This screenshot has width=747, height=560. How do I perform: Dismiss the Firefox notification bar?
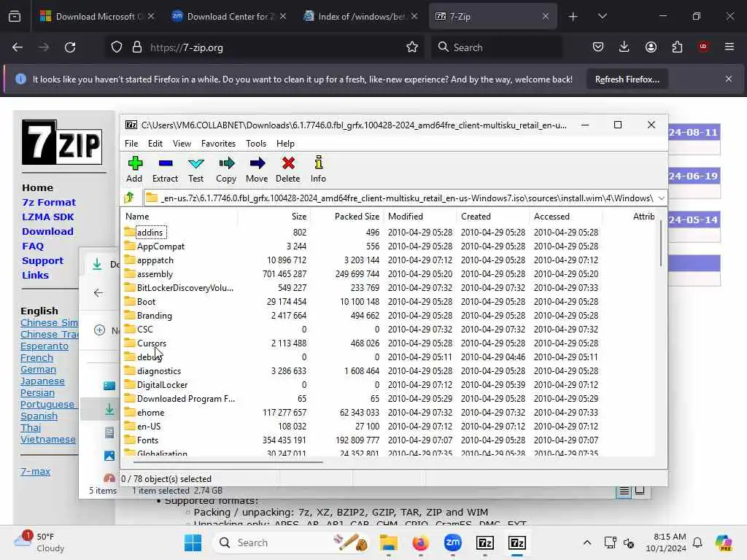pos(729,79)
